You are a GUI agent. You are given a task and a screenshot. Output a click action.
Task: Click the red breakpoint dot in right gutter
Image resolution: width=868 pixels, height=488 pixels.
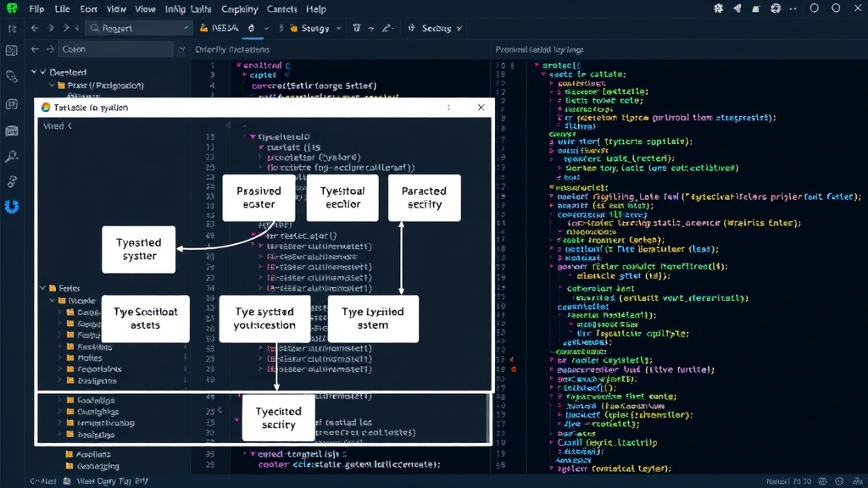514,369
